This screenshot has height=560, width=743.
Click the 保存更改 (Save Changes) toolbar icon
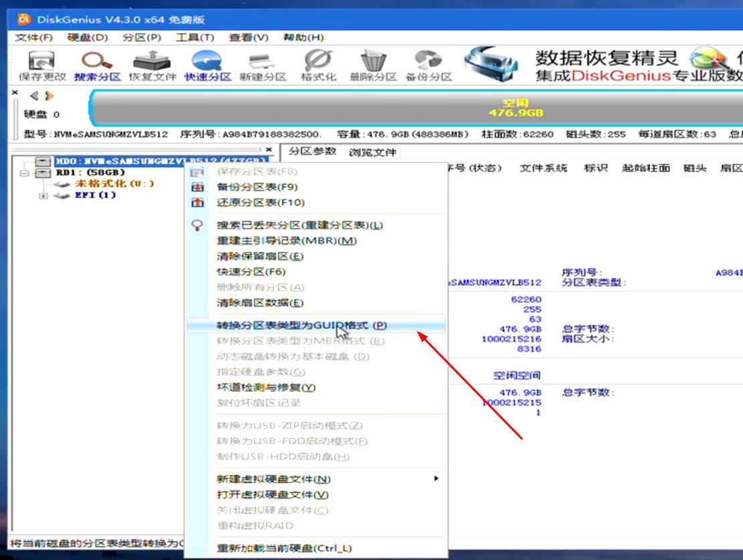[x=42, y=62]
